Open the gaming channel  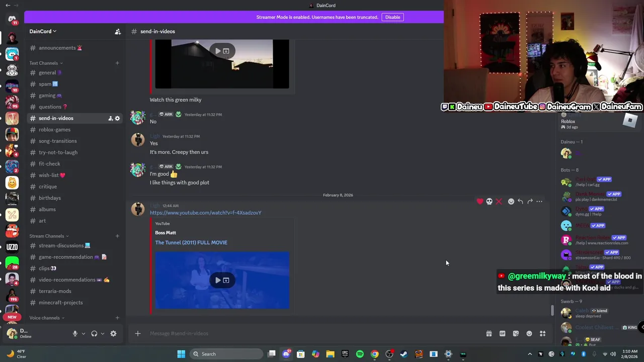click(x=74, y=96)
